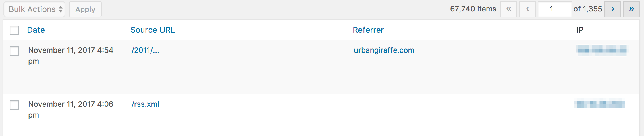Viewport: 644px width, 136px height.
Task: Sort by the Referrer column header
Action: click(x=368, y=30)
